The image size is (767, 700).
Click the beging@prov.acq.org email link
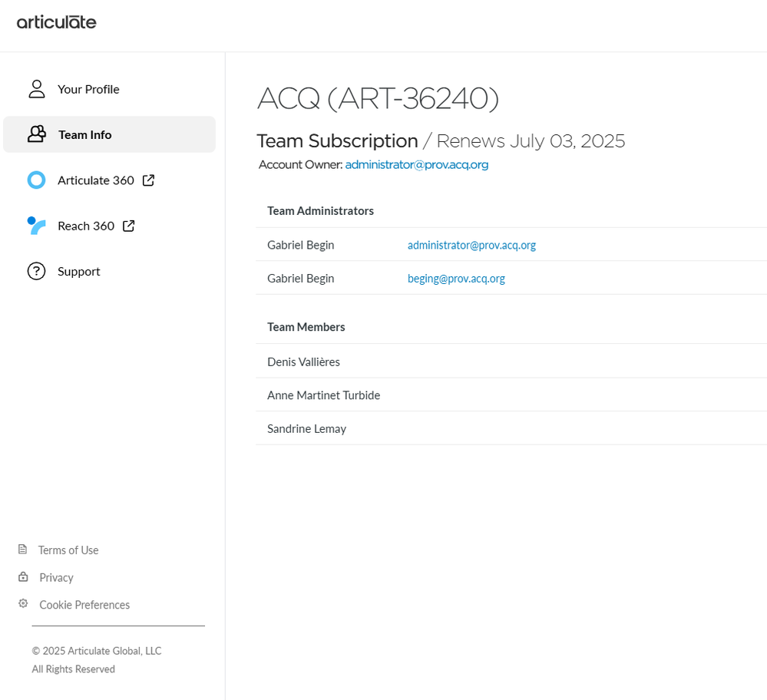click(x=456, y=279)
